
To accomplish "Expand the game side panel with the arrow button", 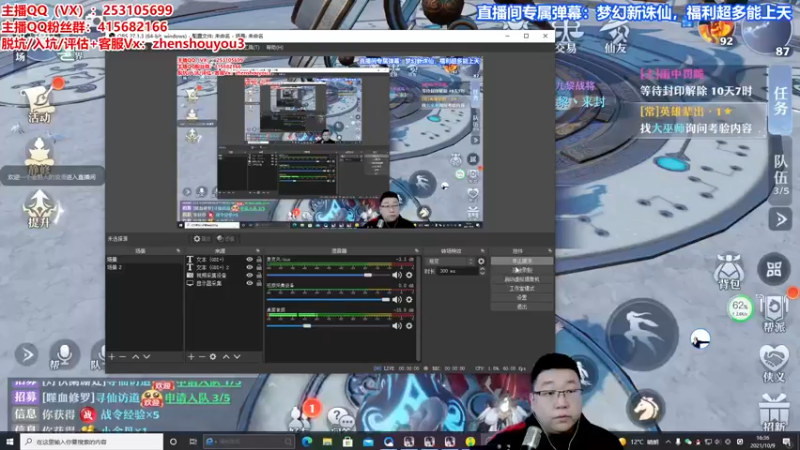I will tap(780, 220).
